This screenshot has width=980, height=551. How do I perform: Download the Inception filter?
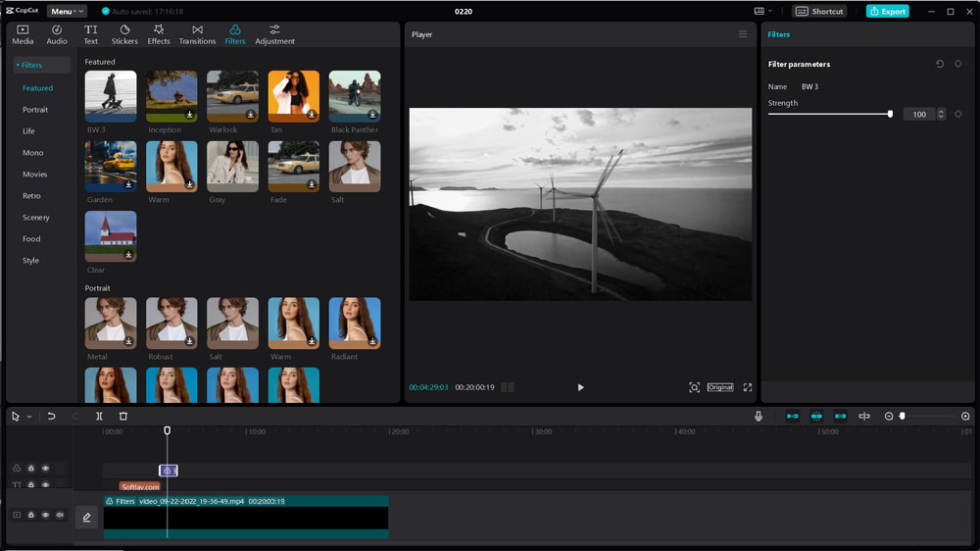tap(189, 115)
